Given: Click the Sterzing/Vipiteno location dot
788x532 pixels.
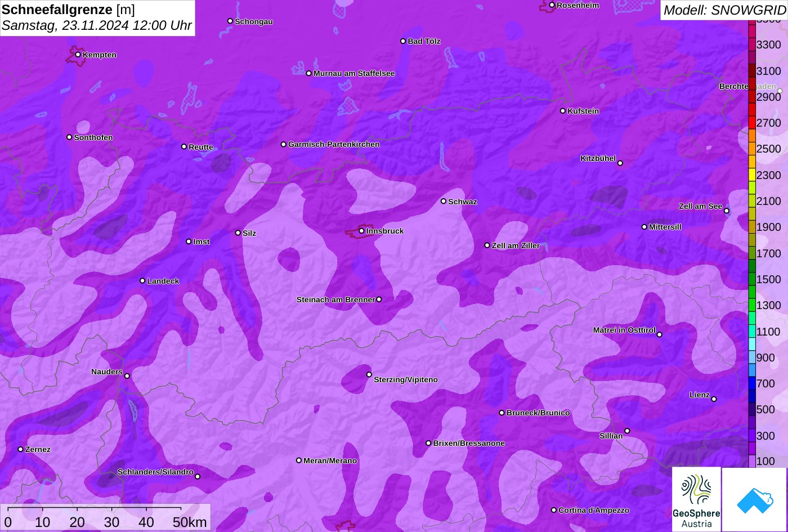Looking at the screenshot, I should click(369, 374).
